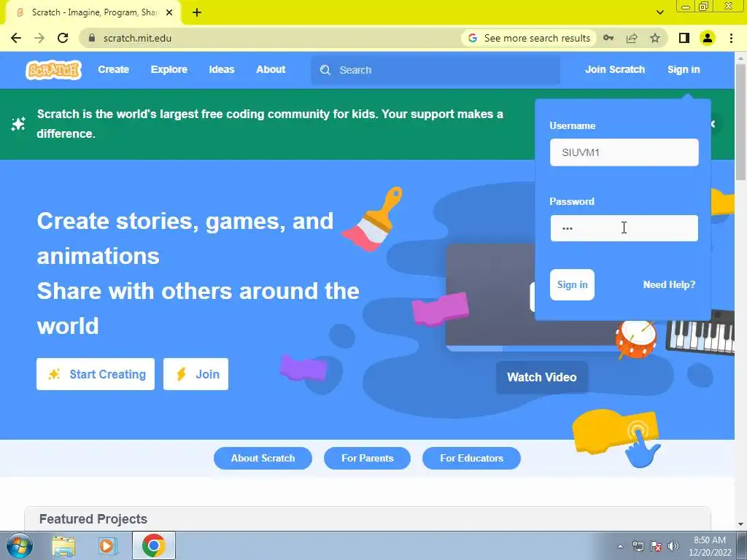
Task: Bookmark this tab with star
Action: pos(655,38)
